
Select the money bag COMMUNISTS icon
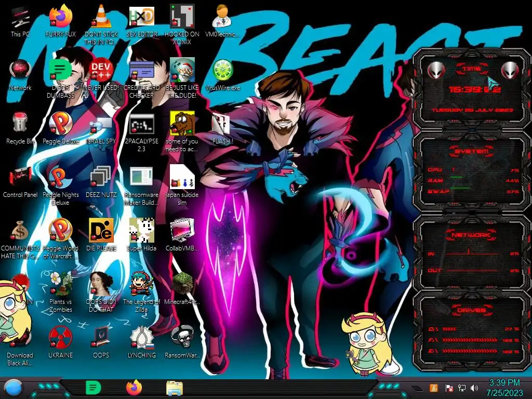click(x=20, y=239)
